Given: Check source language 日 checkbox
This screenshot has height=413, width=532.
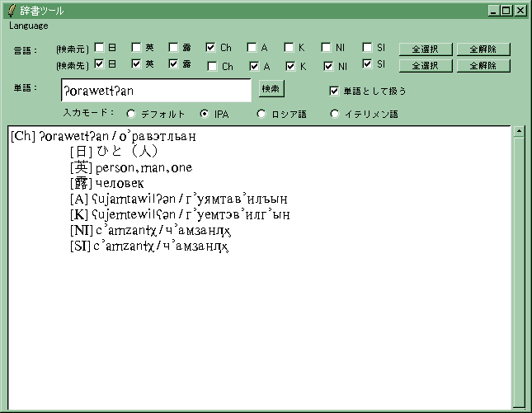Looking at the screenshot, I should 99,47.
